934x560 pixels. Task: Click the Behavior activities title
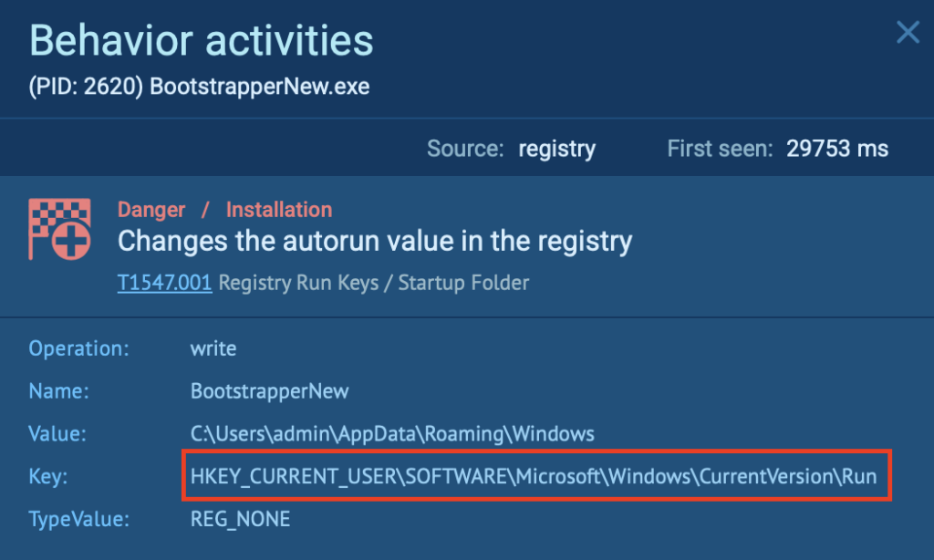click(x=202, y=40)
